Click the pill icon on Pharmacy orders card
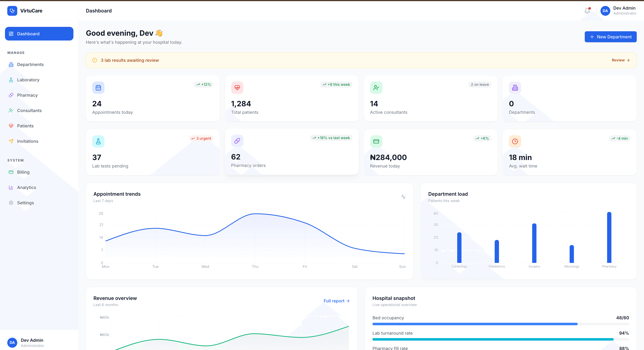This screenshot has width=644, height=350. click(x=237, y=141)
